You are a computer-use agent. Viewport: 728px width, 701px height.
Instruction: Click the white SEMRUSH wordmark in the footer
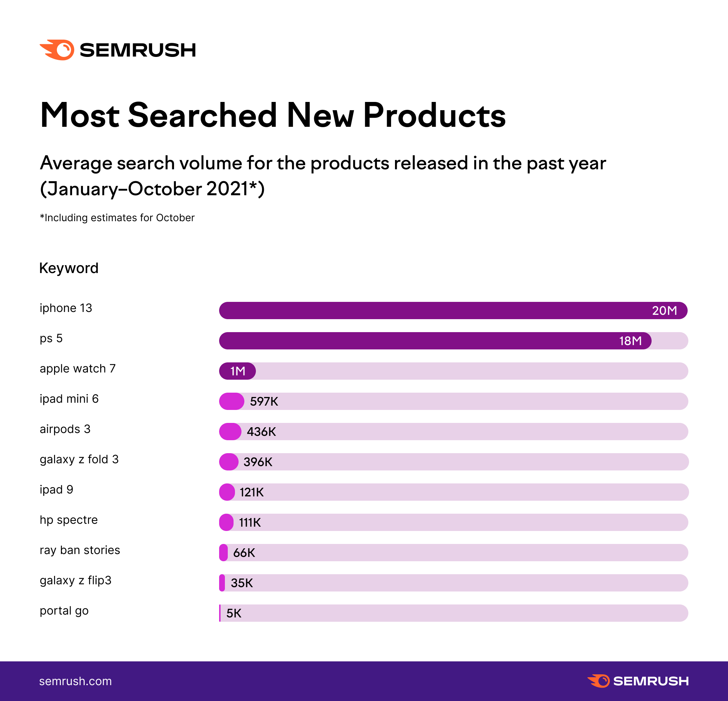tap(651, 681)
